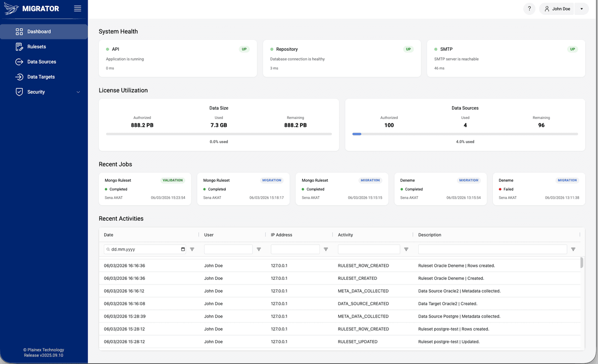
Task: Click the API green status dot
Action: coord(108,49)
